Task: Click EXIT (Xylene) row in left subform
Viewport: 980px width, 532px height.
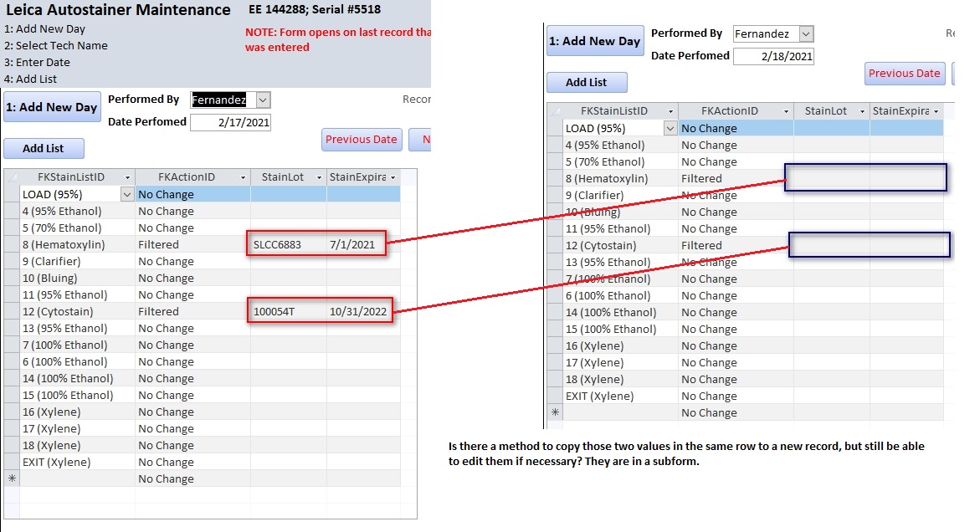Action: pyautogui.click(x=202, y=462)
